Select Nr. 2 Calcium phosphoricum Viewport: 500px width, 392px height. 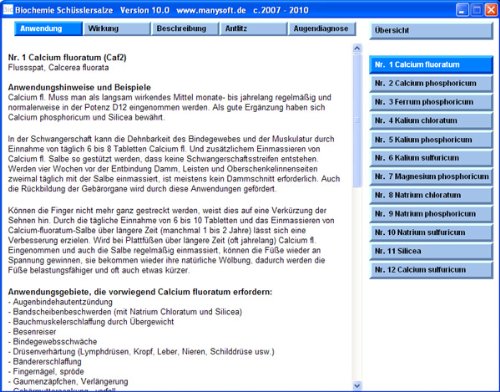point(431,83)
